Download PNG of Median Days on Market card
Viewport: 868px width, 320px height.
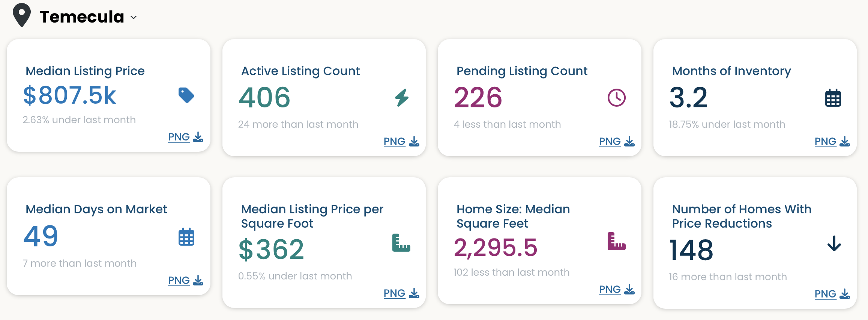(186, 281)
